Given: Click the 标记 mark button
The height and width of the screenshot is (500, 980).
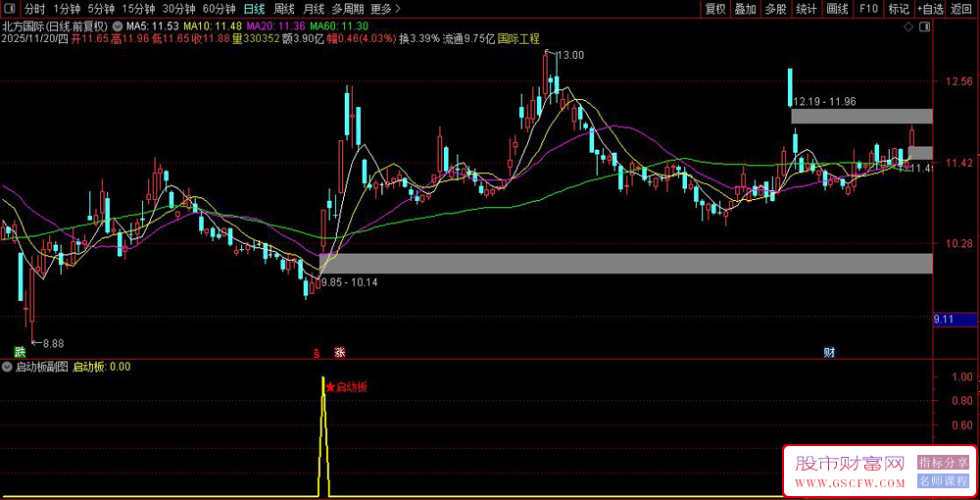Looking at the screenshot, I should coord(899,9).
